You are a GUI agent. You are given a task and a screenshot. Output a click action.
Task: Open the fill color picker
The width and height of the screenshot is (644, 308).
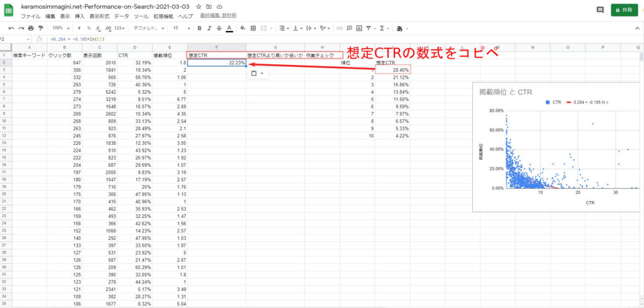[243, 28]
